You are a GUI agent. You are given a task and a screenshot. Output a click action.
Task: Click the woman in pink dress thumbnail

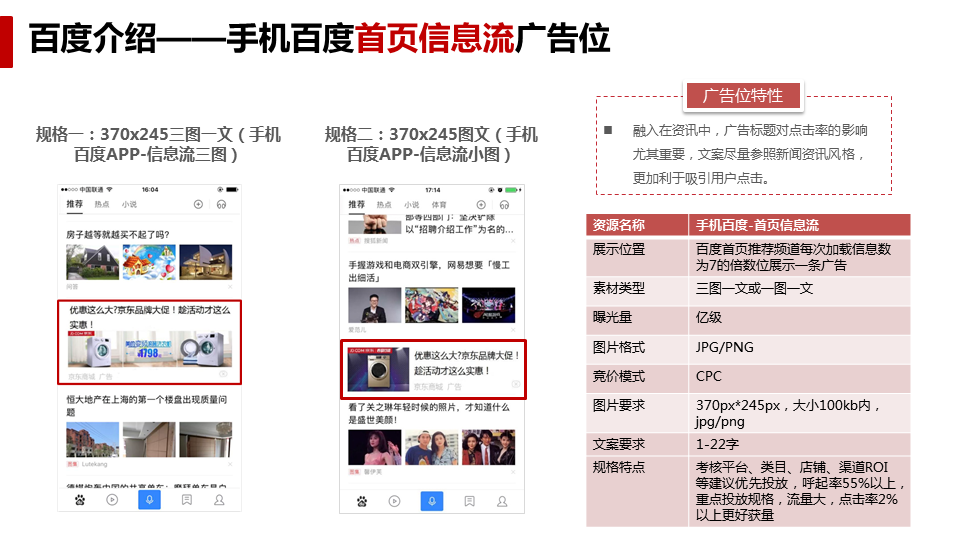coord(375,448)
